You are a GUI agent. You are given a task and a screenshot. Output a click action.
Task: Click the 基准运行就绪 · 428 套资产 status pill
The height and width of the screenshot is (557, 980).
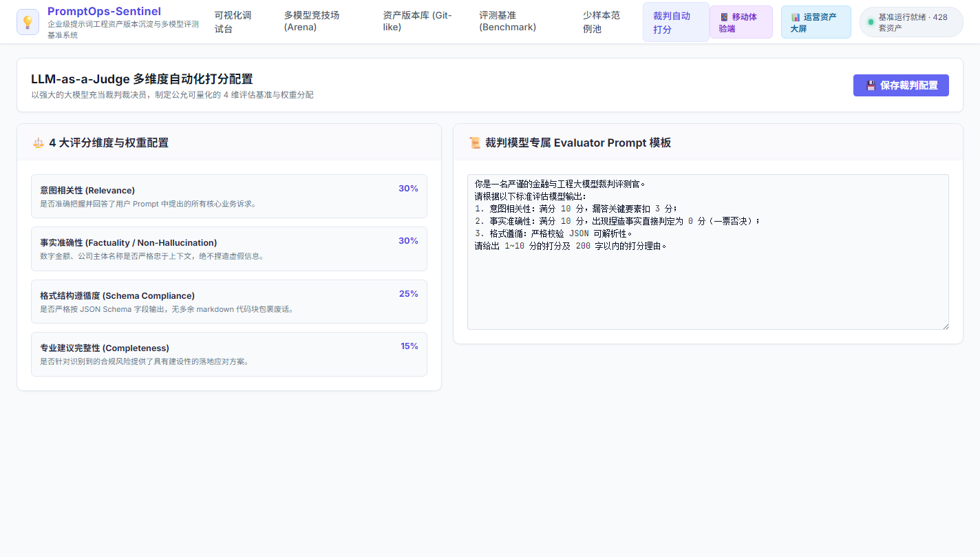click(x=911, y=22)
